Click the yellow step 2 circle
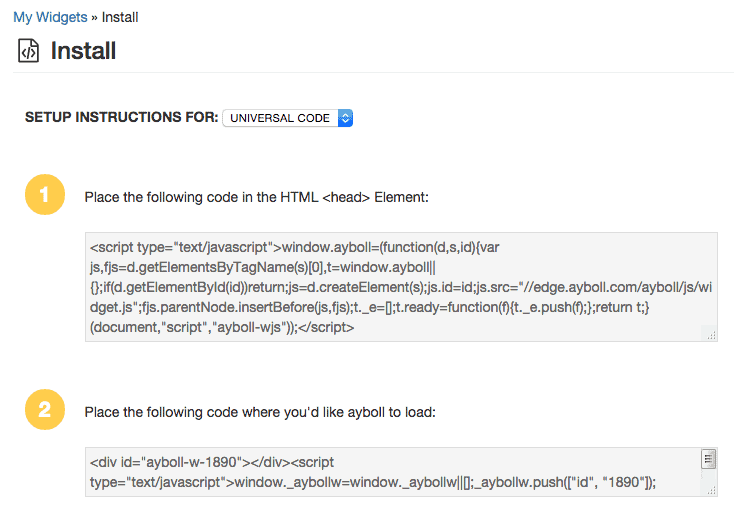The width and height of the screenshot is (734, 516). point(45,409)
